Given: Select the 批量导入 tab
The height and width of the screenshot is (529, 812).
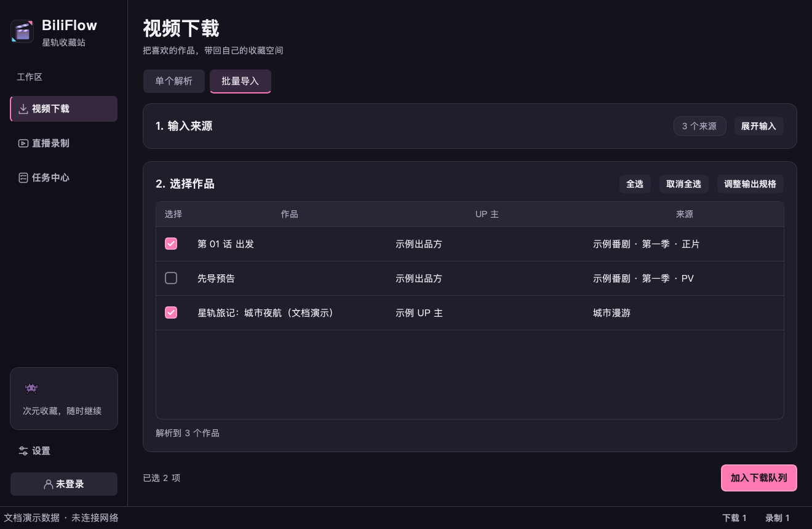Looking at the screenshot, I should (x=241, y=81).
